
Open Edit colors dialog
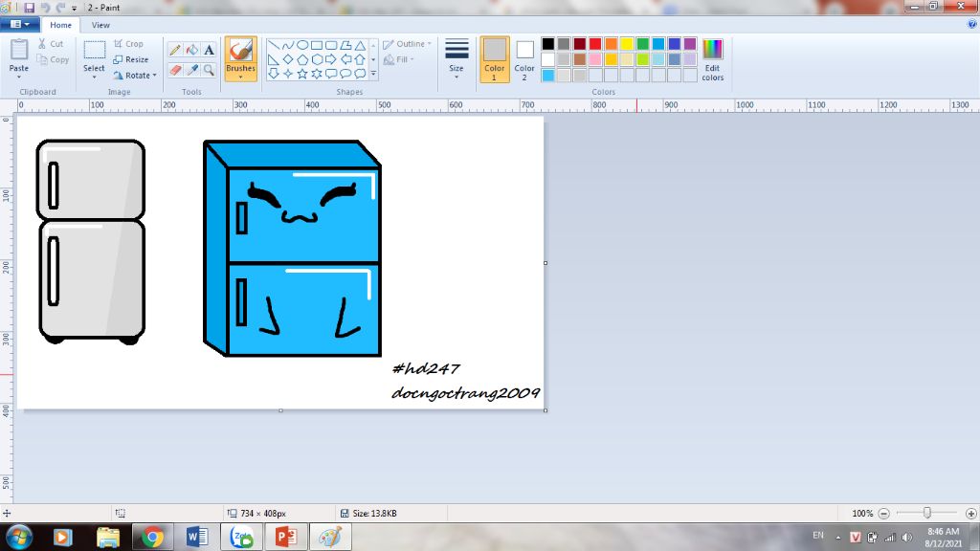pyautogui.click(x=712, y=59)
